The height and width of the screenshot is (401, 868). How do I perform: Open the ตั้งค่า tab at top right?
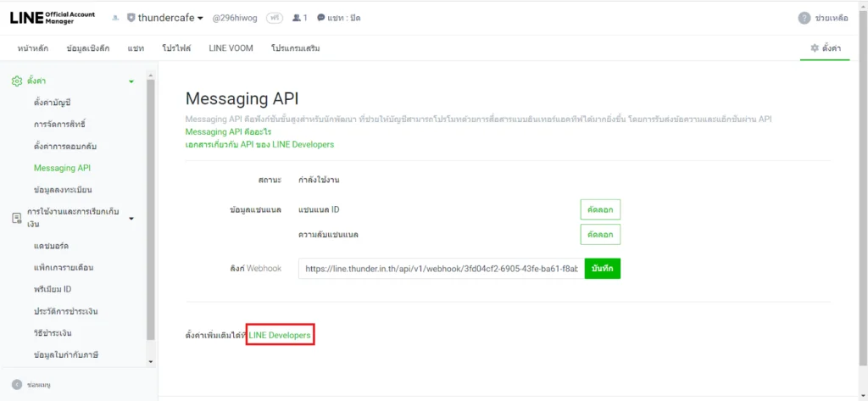pyautogui.click(x=826, y=48)
